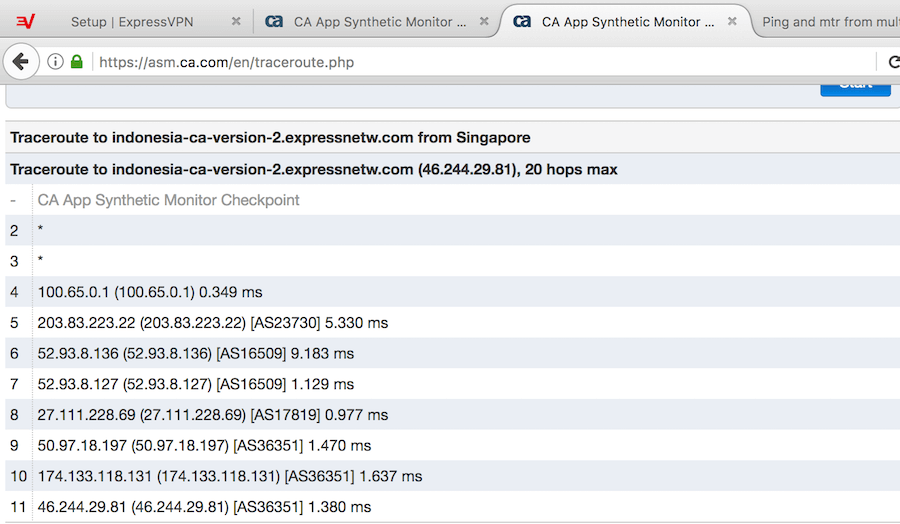Click hop number 11 in the first column
This screenshot has height=524, width=900.
click(18, 507)
